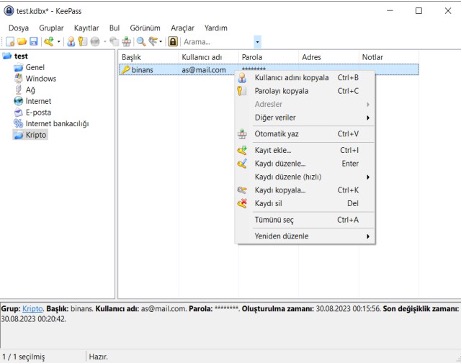462x364 pixels.
Task: Select the Genel group
Action: 35,67
